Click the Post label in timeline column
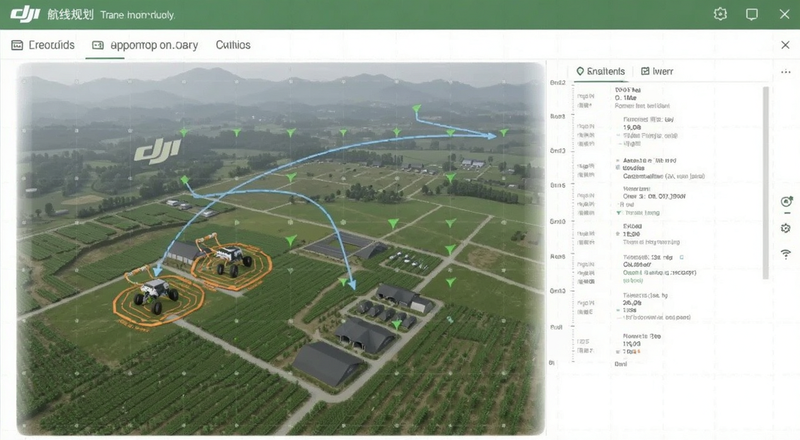 coord(556,327)
